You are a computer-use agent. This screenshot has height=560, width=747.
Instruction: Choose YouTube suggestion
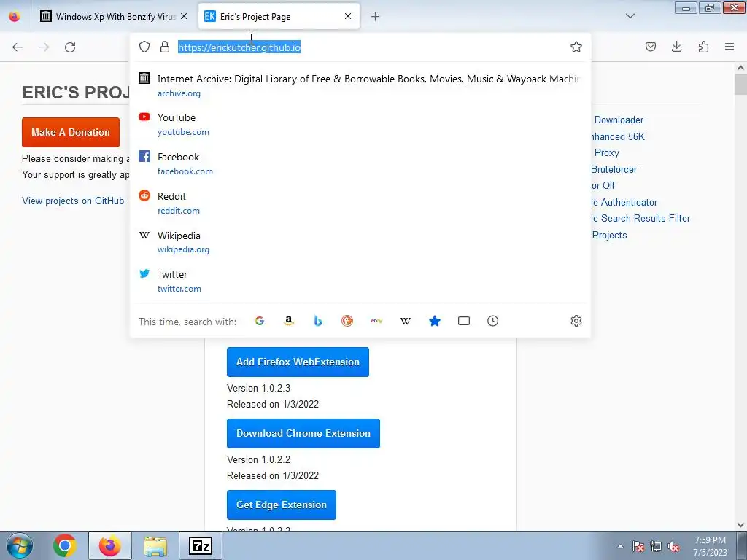(x=360, y=124)
